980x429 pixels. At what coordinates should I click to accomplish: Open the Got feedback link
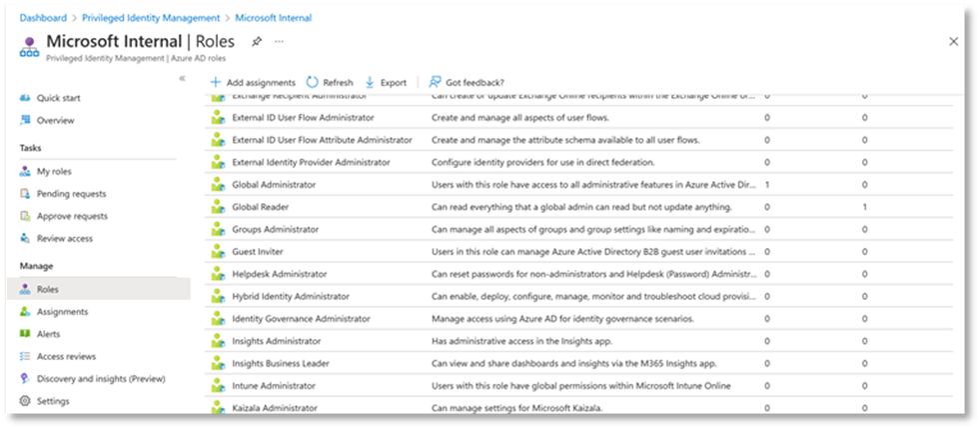point(466,82)
